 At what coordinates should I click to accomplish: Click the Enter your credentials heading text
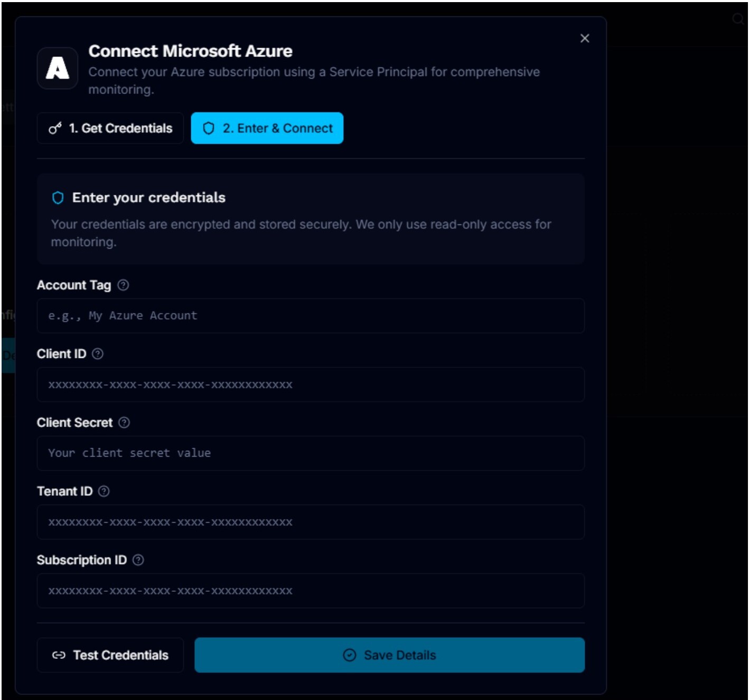tap(149, 197)
